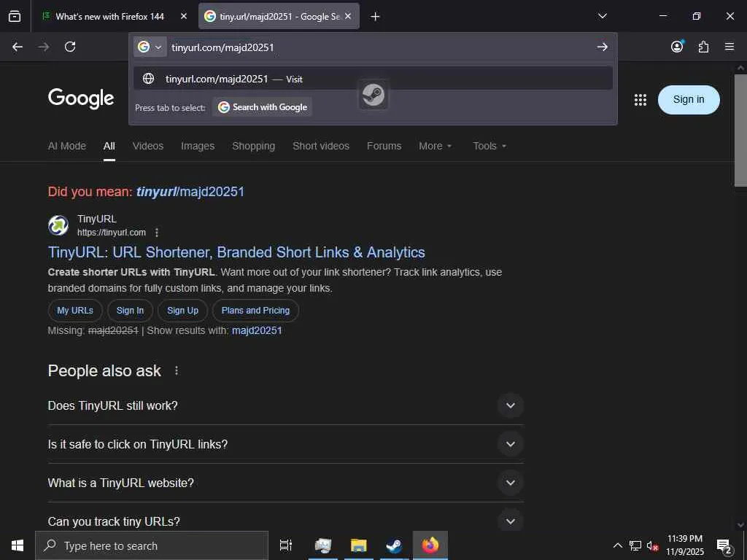Open the Shopping results tab

click(253, 146)
